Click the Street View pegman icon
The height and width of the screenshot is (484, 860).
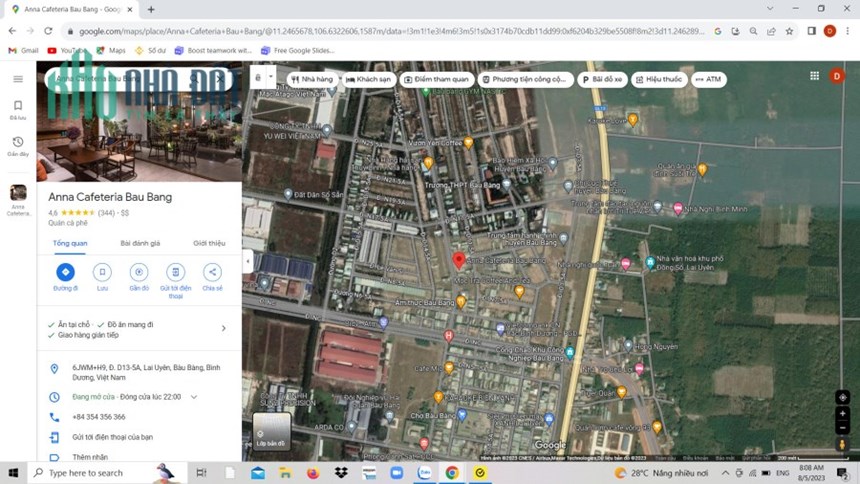842,444
